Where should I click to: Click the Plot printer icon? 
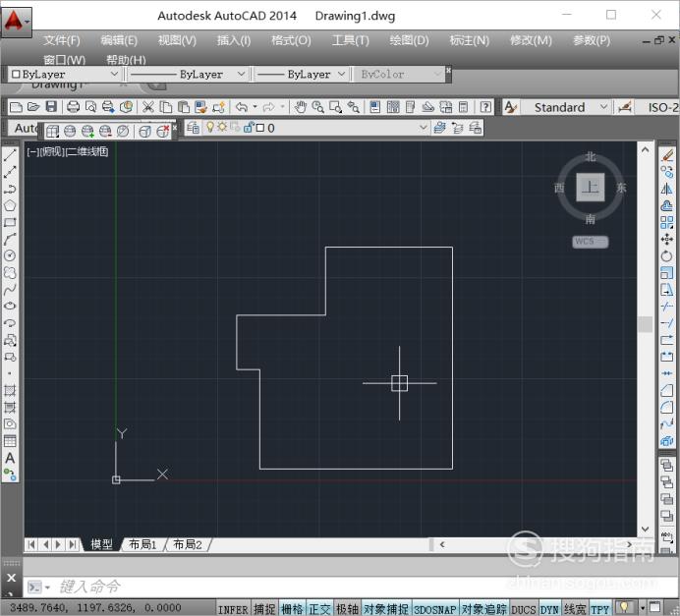coord(73,107)
